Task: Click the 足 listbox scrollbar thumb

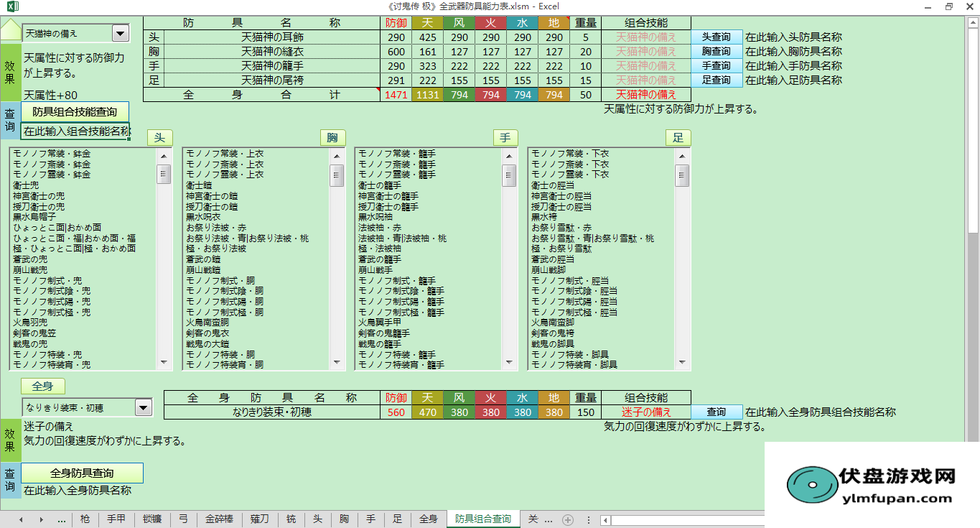Action: coord(682,175)
